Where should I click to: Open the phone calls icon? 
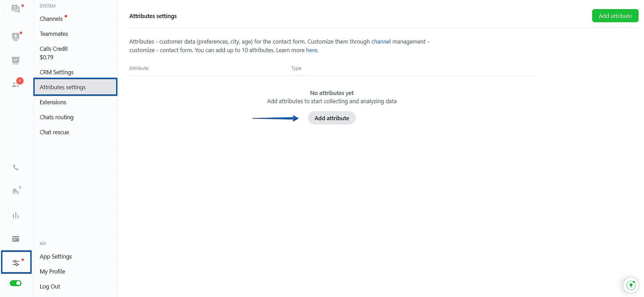click(x=16, y=167)
